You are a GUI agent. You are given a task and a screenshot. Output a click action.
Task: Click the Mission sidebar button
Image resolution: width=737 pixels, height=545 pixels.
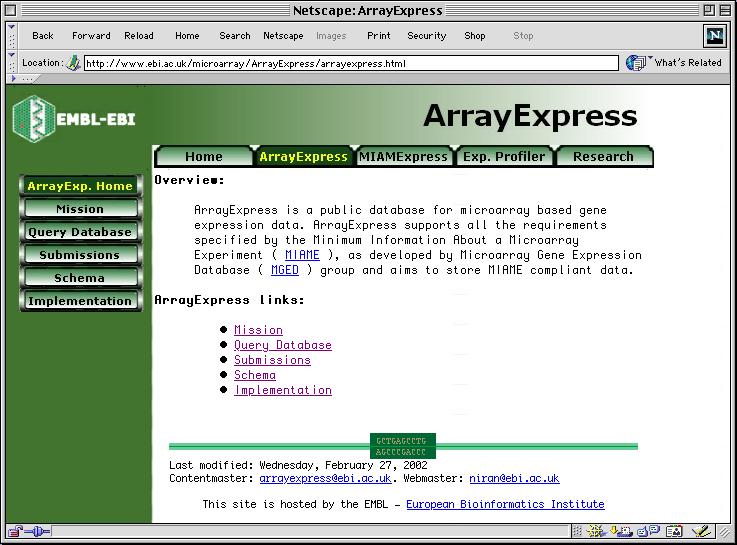pyautogui.click(x=80, y=209)
